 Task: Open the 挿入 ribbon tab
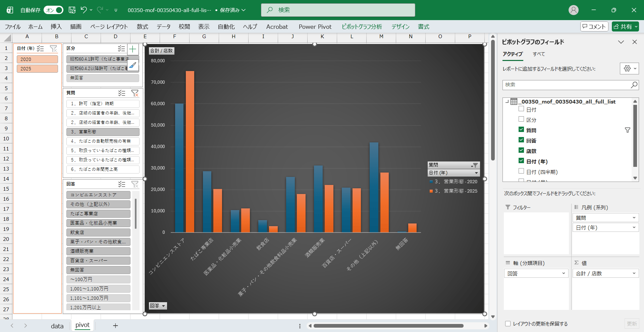56,27
